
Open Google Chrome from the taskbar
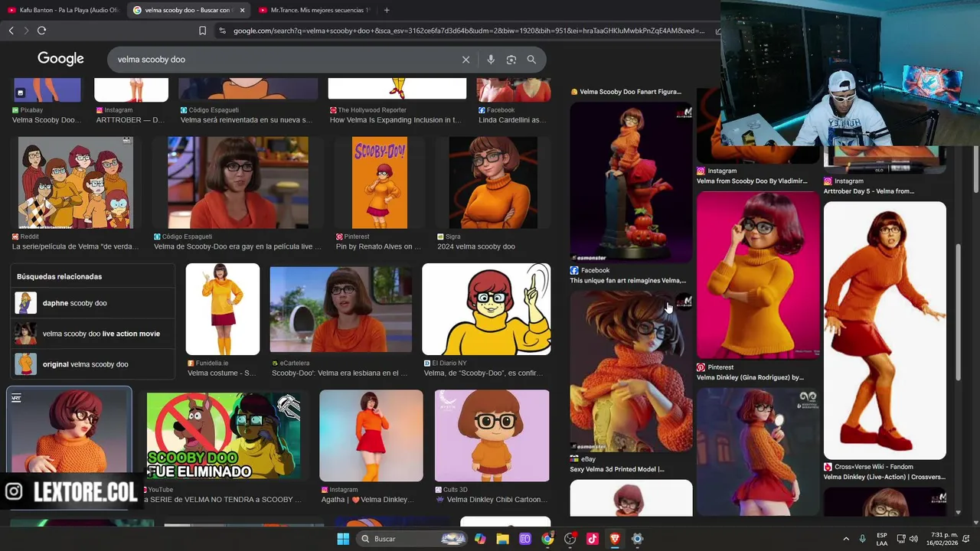point(547,539)
